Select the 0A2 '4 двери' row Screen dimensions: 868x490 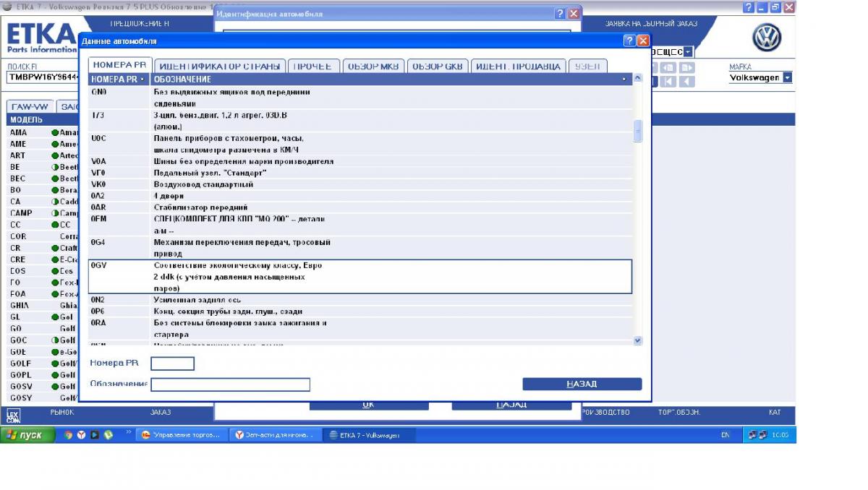tap(360, 196)
